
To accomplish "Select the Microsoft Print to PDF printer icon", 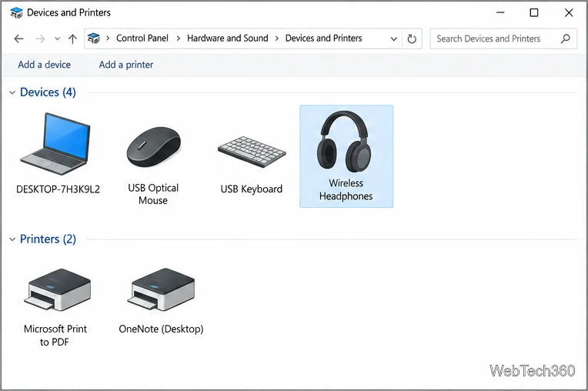I will [57, 289].
